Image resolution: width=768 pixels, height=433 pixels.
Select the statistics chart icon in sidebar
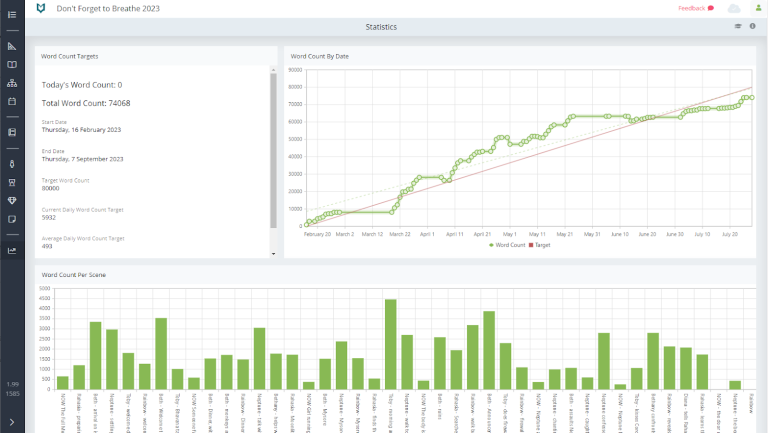coord(12,251)
